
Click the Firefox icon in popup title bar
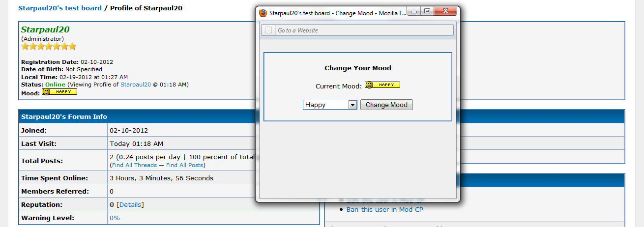263,13
